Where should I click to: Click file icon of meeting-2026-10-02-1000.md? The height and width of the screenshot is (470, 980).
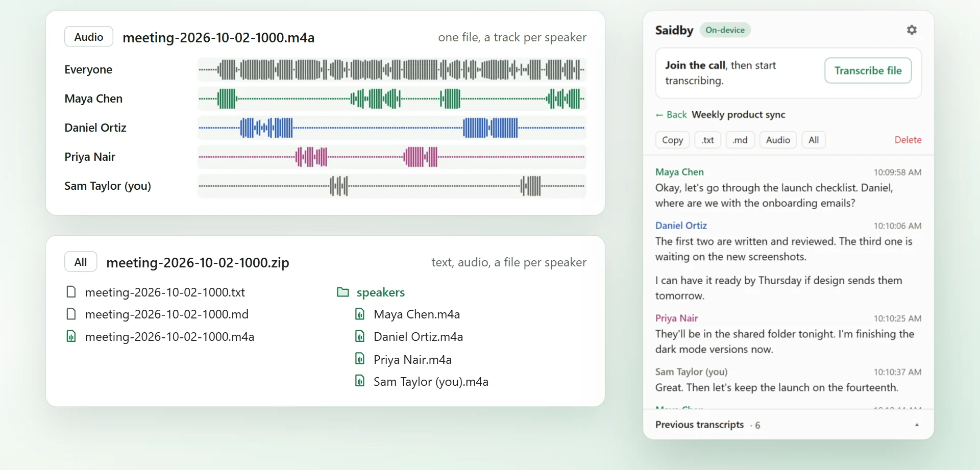(71, 314)
